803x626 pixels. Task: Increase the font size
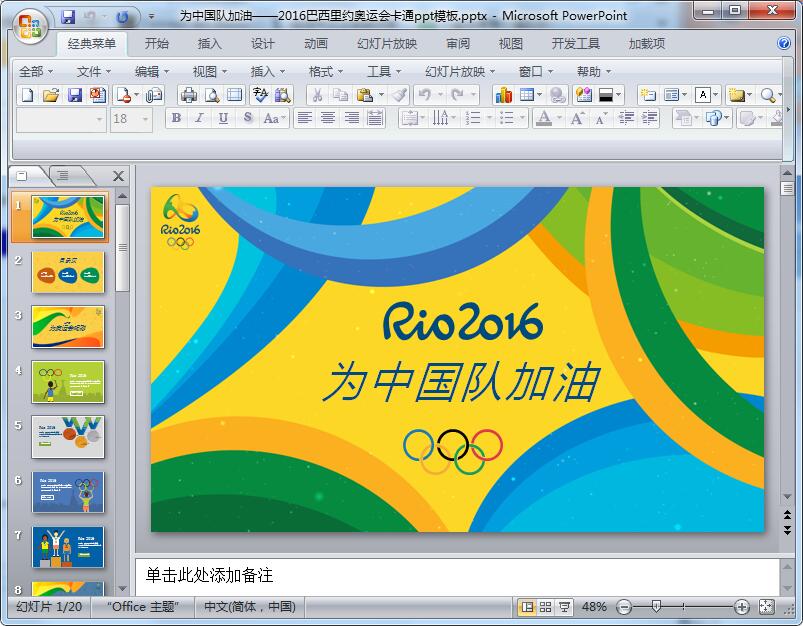point(577,119)
